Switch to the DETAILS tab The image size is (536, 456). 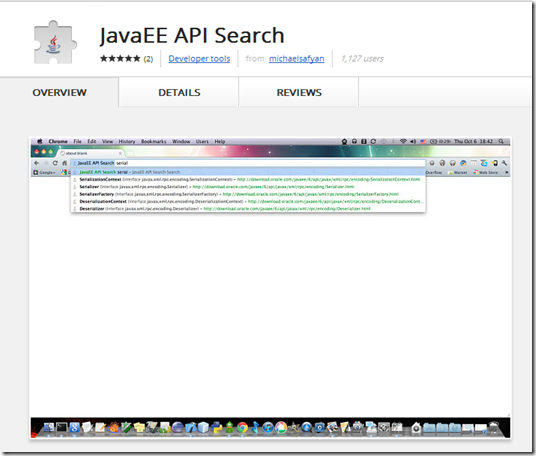[179, 93]
